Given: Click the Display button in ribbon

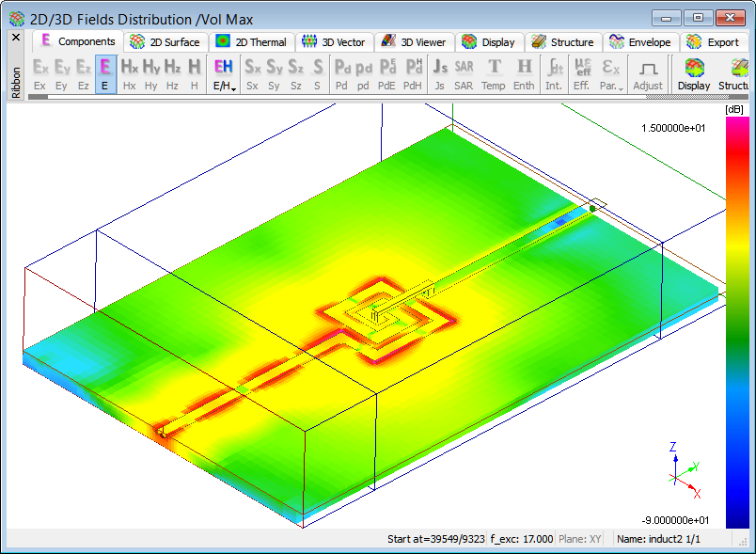Looking at the screenshot, I should tap(694, 73).
